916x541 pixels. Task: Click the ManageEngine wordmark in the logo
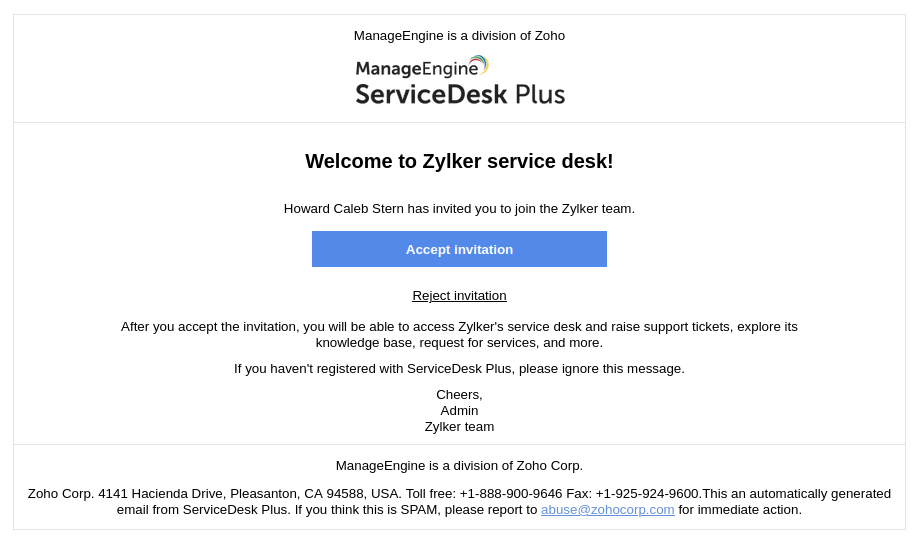point(416,69)
